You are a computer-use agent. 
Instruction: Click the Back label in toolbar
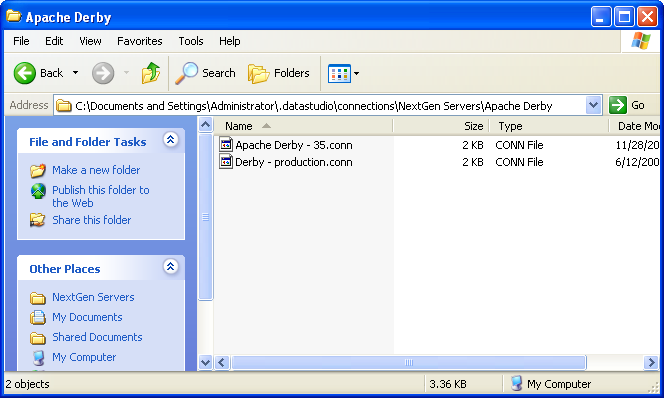(x=52, y=73)
